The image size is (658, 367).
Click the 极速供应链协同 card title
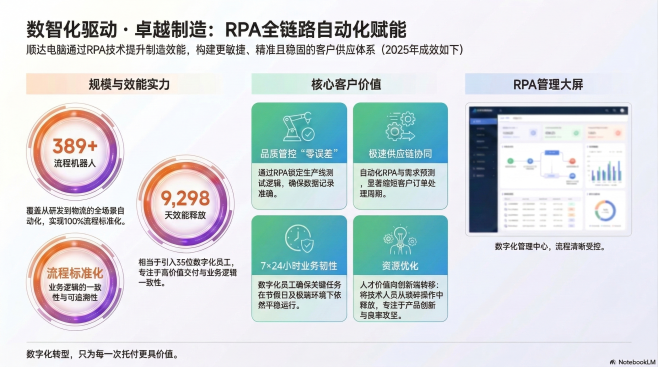[400, 154]
